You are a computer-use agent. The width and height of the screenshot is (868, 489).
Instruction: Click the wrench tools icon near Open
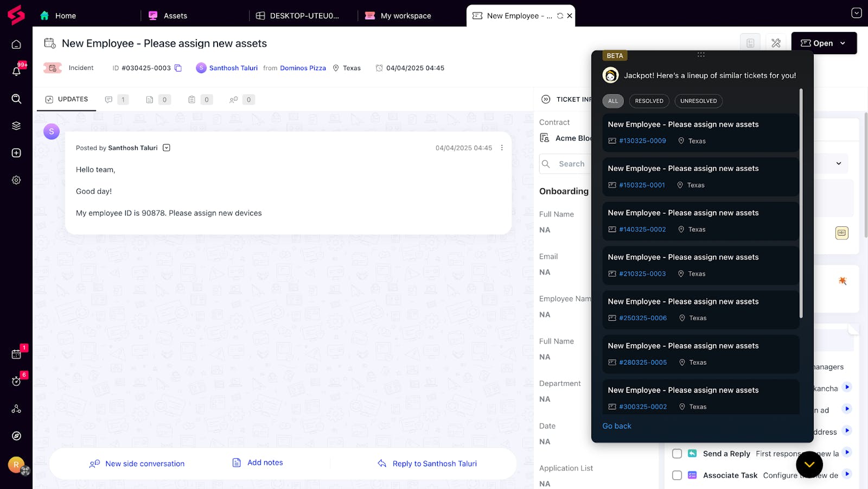pos(776,43)
